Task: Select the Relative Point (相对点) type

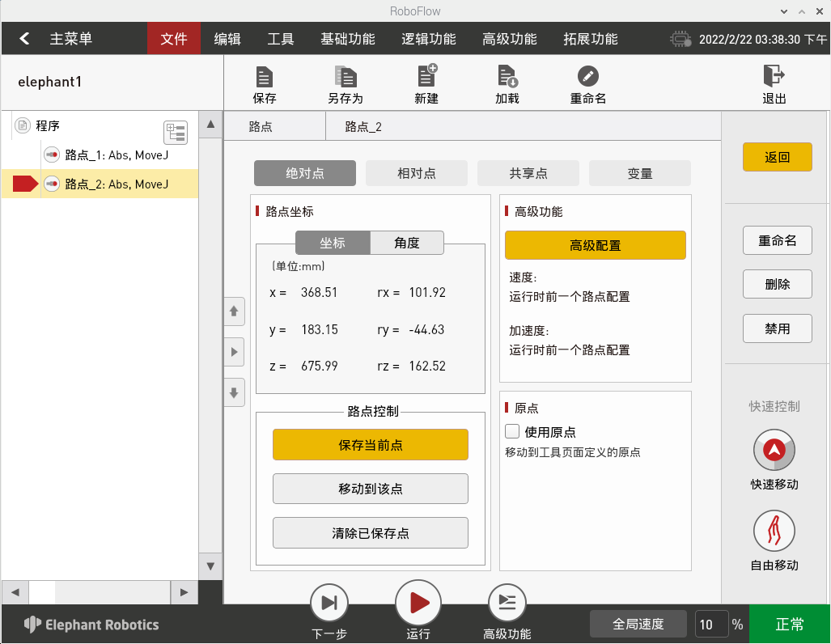Action: click(417, 173)
